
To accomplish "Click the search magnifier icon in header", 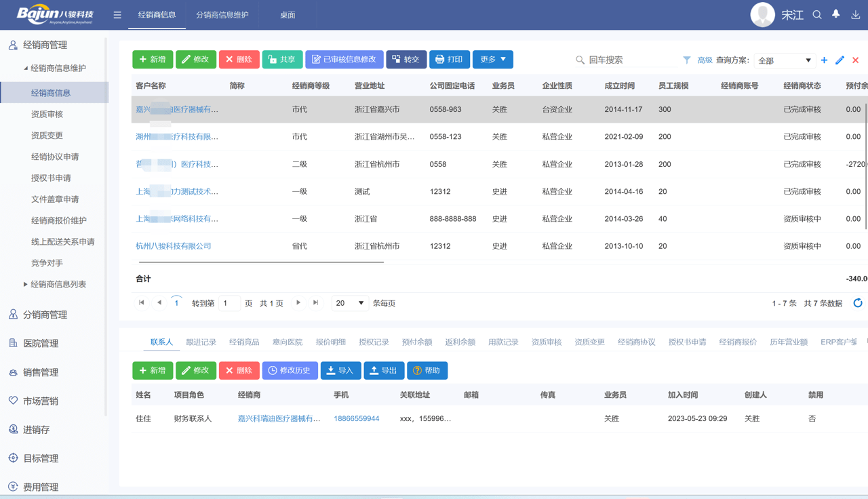I will click(x=818, y=14).
